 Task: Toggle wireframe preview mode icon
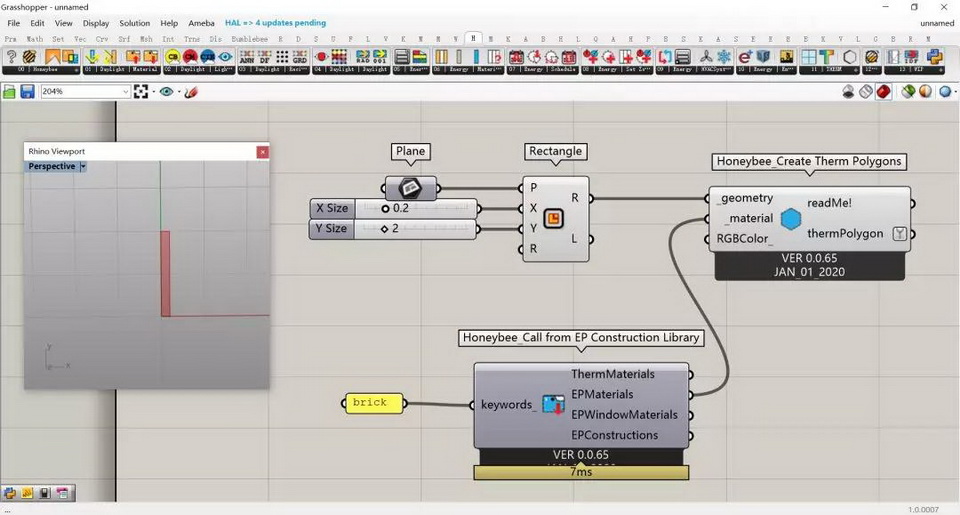coord(866,92)
